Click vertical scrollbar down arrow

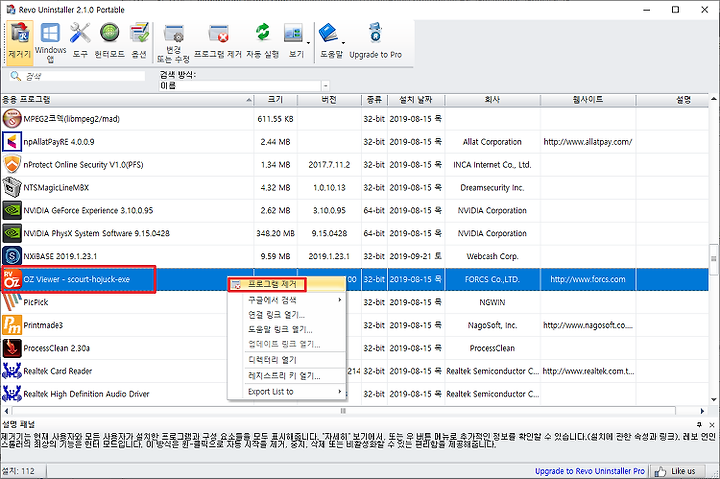714,400
